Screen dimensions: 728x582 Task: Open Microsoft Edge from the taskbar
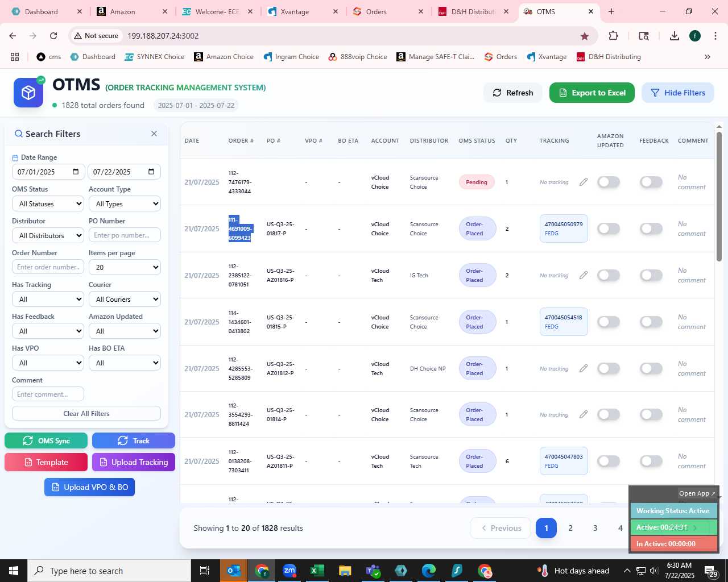click(x=429, y=571)
